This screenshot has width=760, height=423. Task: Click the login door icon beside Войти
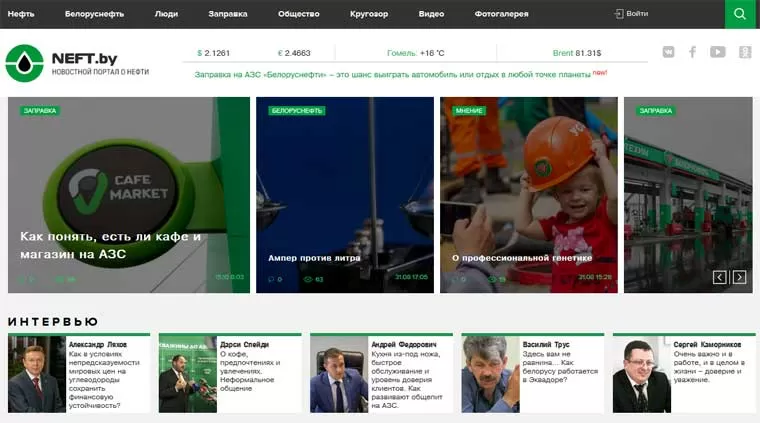pyautogui.click(x=619, y=14)
